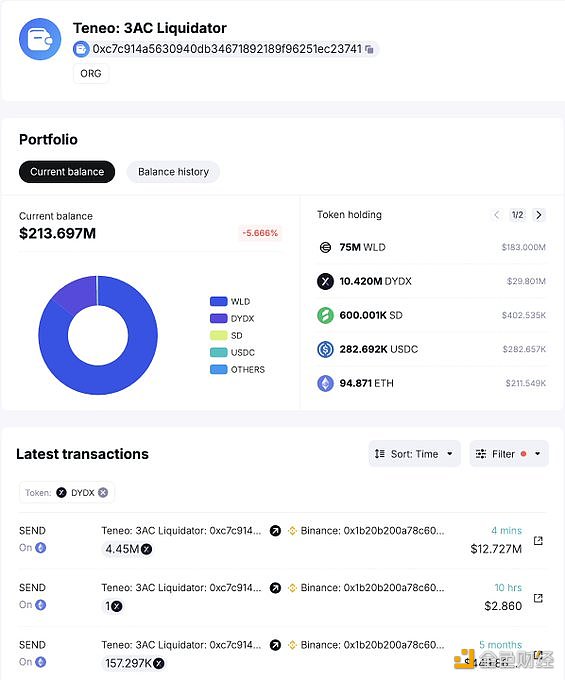Click the WLD token icon

click(x=325, y=247)
